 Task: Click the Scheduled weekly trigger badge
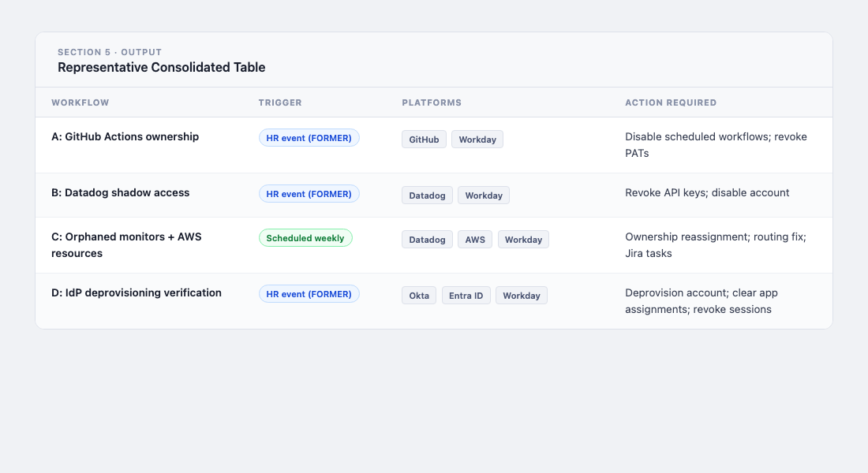(305, 238)
